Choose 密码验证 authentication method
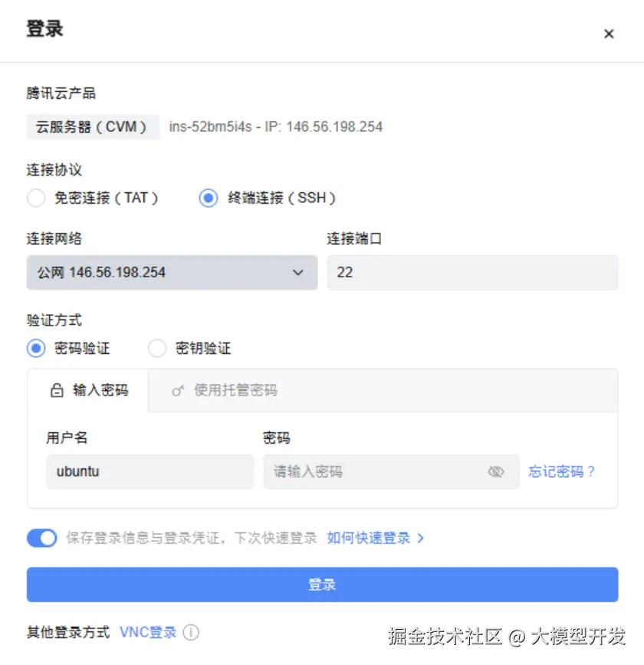This screenshot has width=644, height=665. click(36, 349)
